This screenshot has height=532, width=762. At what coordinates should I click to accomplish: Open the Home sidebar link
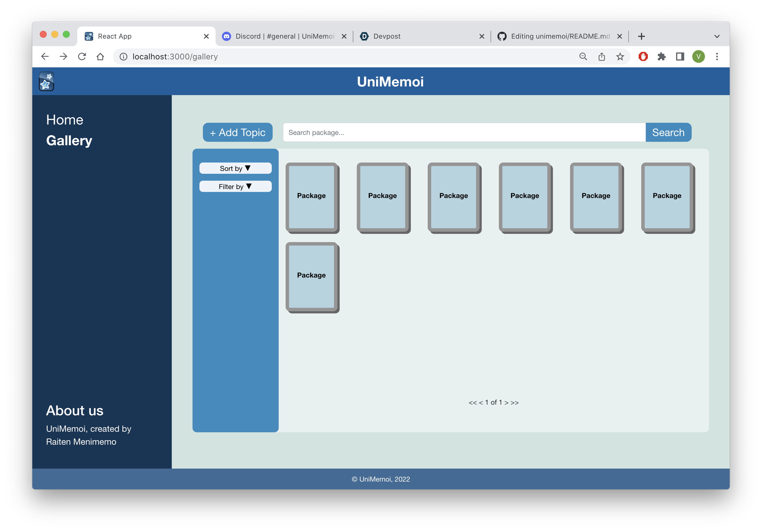(65, 120)
